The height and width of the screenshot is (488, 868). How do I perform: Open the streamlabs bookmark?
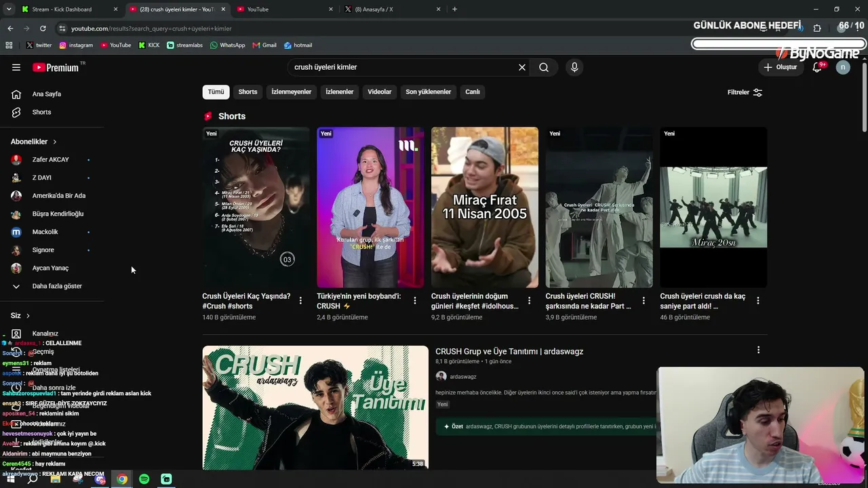184,45
